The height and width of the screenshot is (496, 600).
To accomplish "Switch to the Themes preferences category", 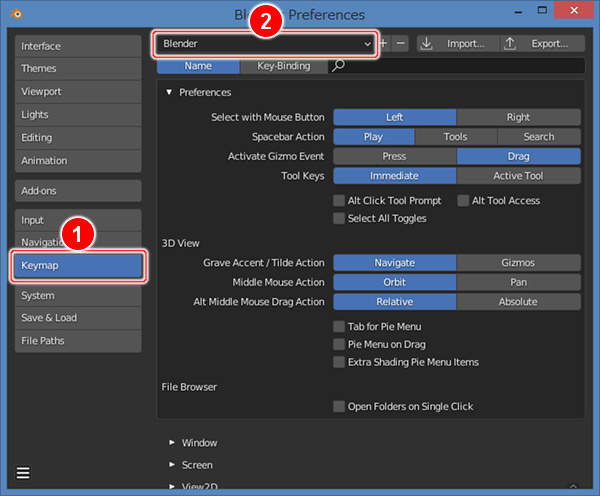I will [x=78, y=69].
